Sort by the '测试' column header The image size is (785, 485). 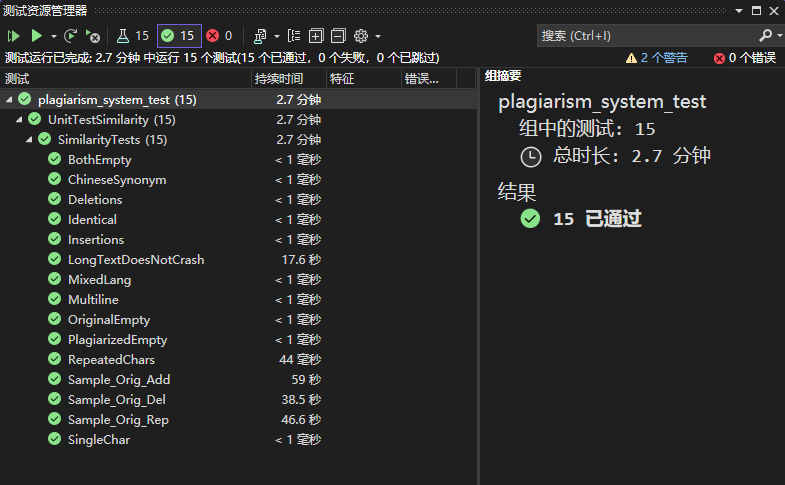(x=126, y=79)
